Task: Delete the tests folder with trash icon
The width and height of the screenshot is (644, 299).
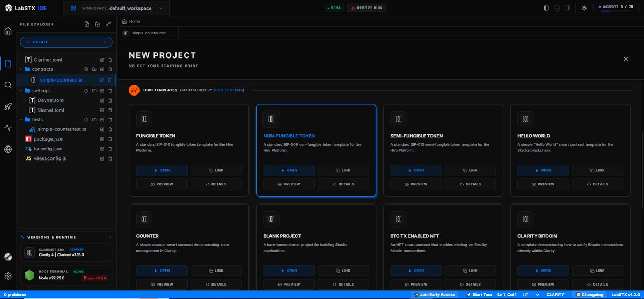Action: (110, 120)
